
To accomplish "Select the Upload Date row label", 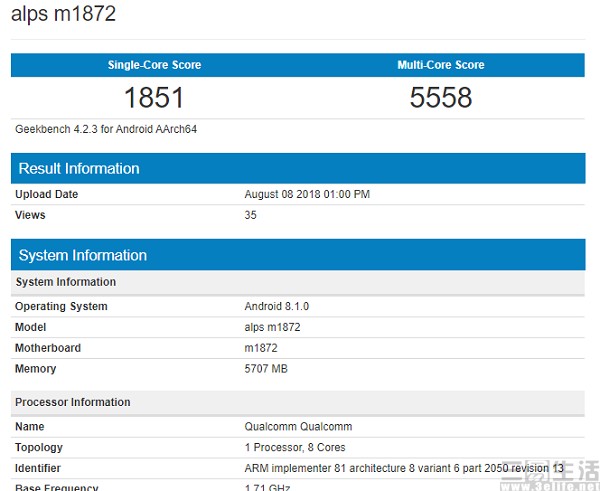I will pyautogui.click(x=46, y=194).
